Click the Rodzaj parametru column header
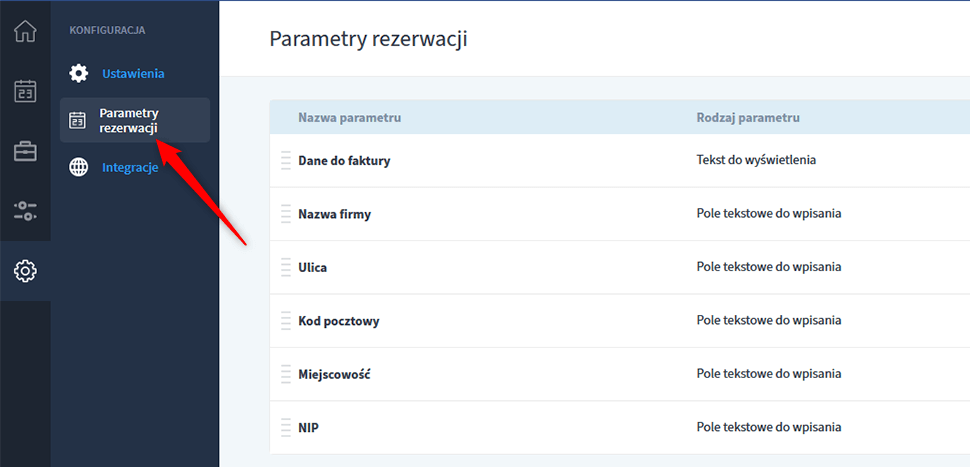 [748, 118]
